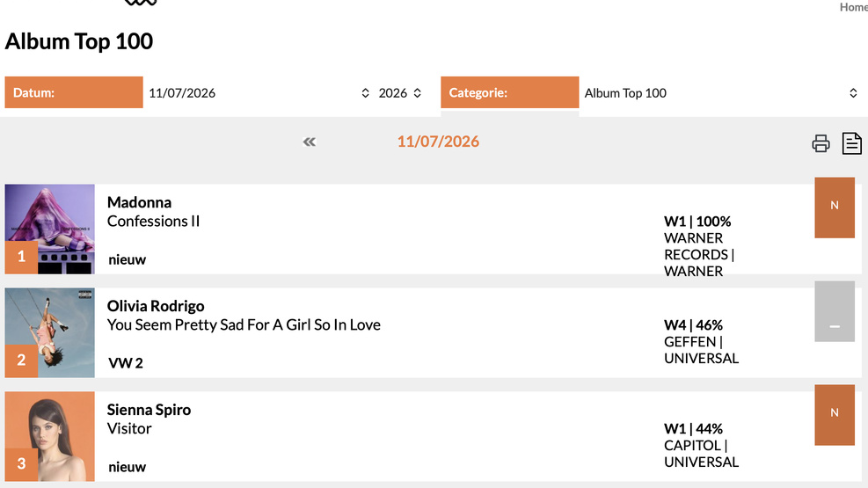
Task: Click the orange 11/07/2026 date heading
Action: [x=438, y=142]
